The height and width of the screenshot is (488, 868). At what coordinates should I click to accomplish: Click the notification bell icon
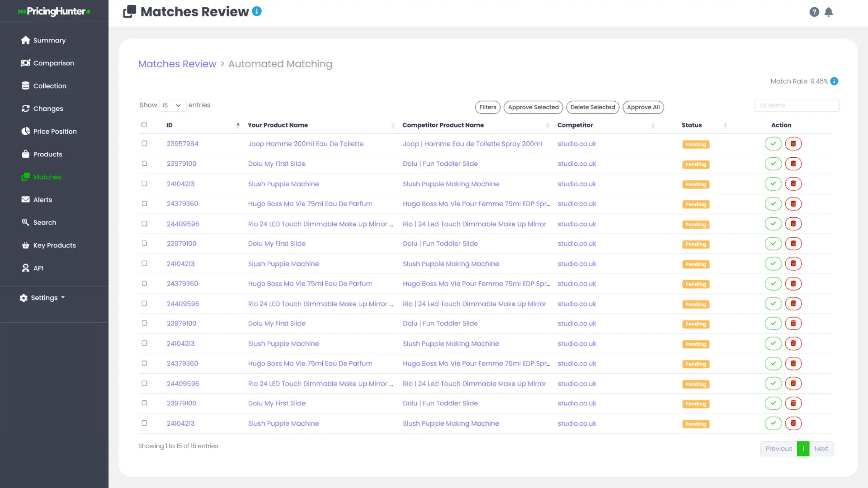pos(828,12)
